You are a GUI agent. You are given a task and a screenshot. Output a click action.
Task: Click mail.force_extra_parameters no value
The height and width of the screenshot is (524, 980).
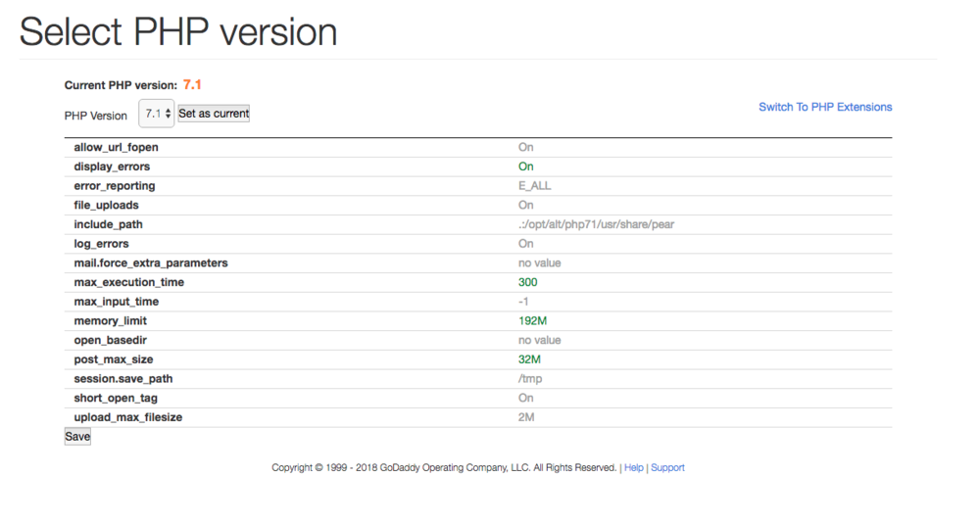(x=539, y=262)
